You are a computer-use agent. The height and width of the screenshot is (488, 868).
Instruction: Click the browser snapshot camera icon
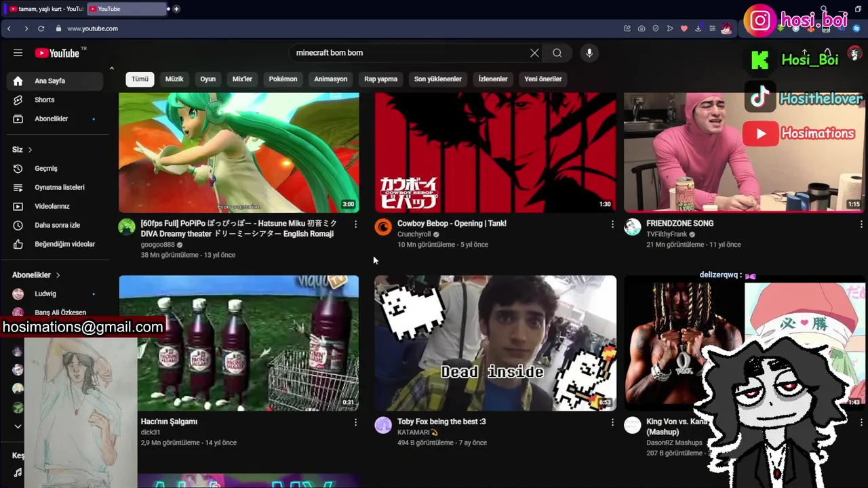point(642,28)
